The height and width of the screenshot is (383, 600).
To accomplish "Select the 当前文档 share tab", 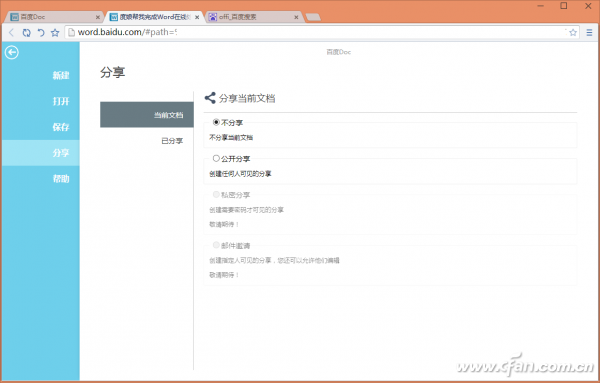I will click(147, 115).
